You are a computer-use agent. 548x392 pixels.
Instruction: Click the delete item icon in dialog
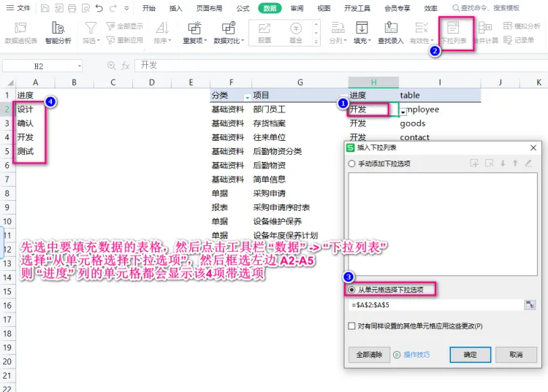[x=490, y=163]
